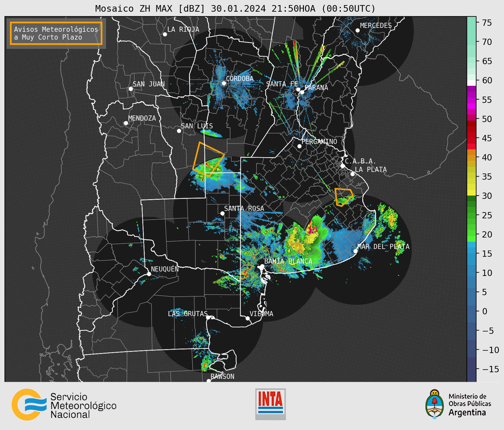
Task: Click the Servicio Meteorológico Nacional logo
Action: [x=64, y=405]
